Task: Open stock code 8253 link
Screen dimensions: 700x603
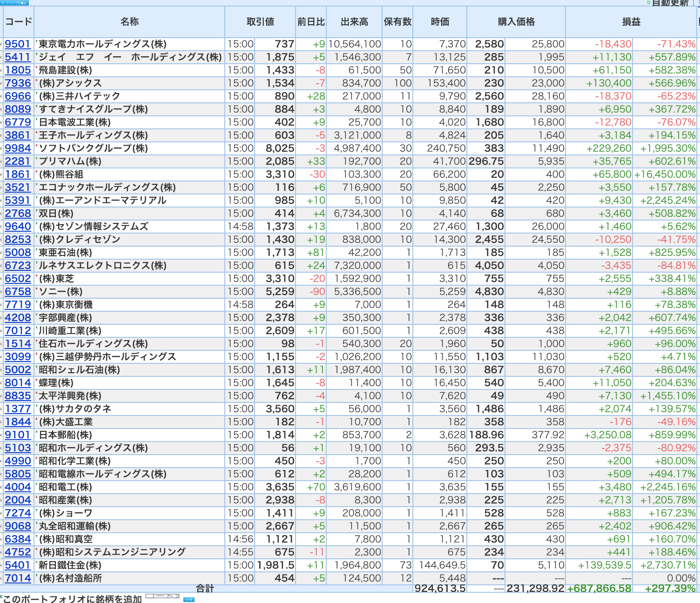Action: (x=18, y=240)
